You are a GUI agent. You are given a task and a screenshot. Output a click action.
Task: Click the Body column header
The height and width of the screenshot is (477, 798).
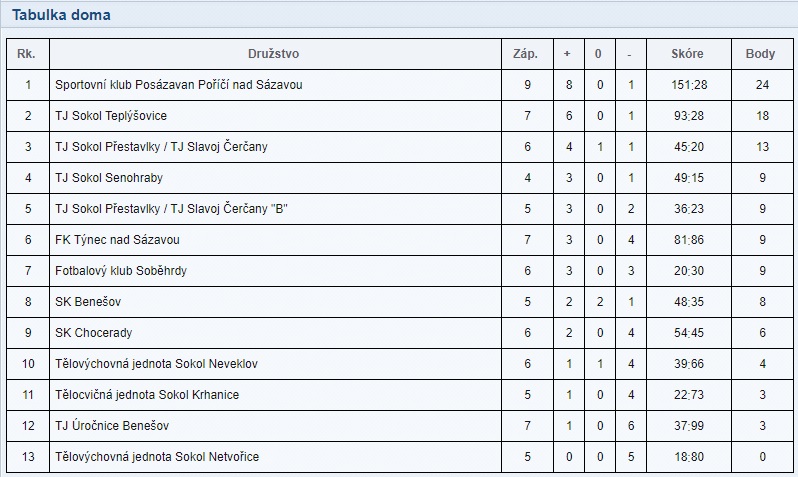tap(760, 54)
